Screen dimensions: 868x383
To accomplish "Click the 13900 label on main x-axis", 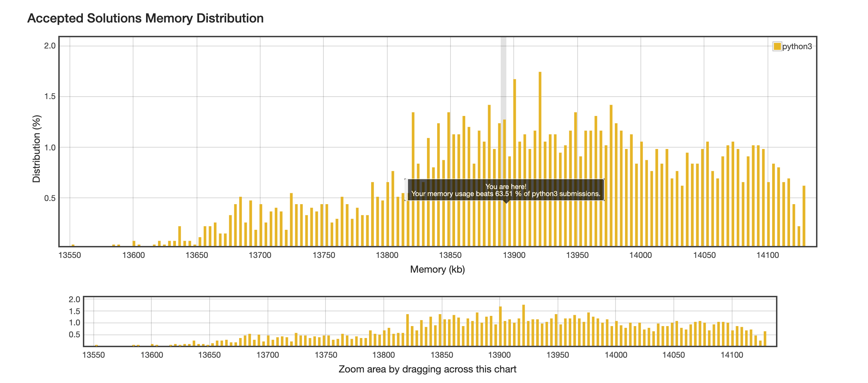I will [x=514, y=255].
